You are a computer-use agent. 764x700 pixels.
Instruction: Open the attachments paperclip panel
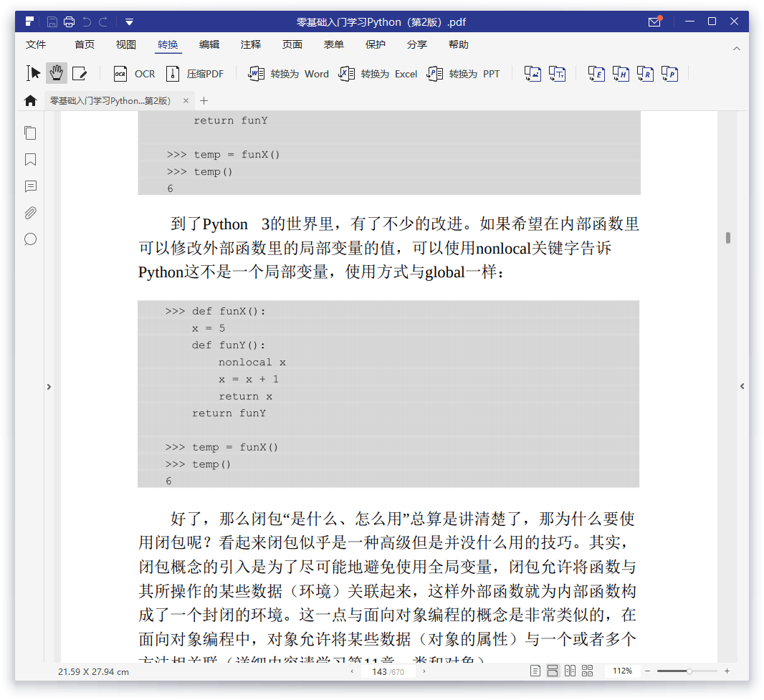pyautogui.click(x=30, y=213)
